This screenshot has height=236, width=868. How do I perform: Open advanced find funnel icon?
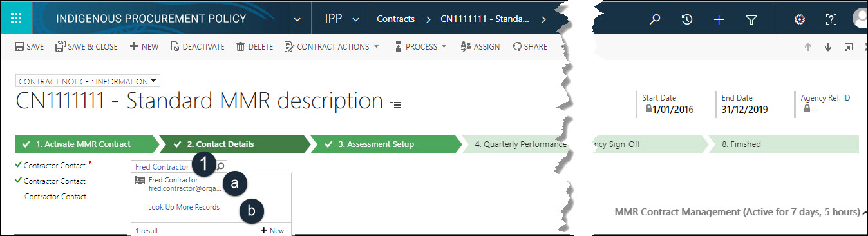pyautogui.click(x=751, y=19)
